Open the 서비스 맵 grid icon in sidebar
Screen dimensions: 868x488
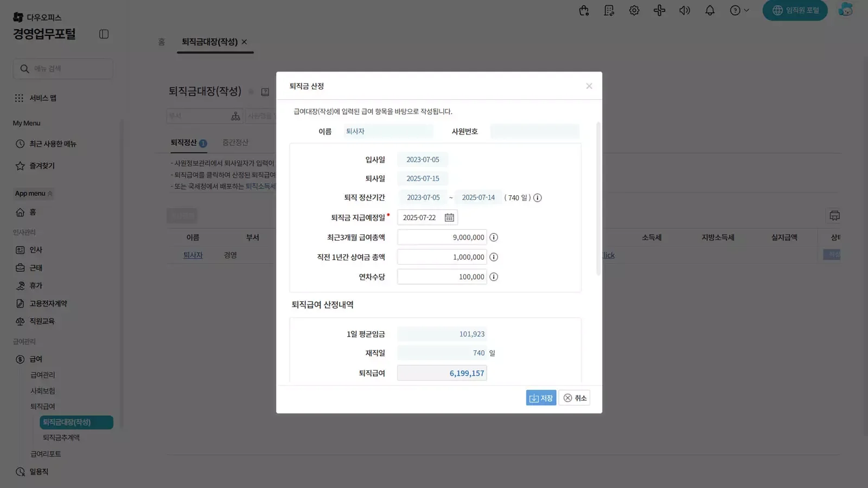point(20,98)
